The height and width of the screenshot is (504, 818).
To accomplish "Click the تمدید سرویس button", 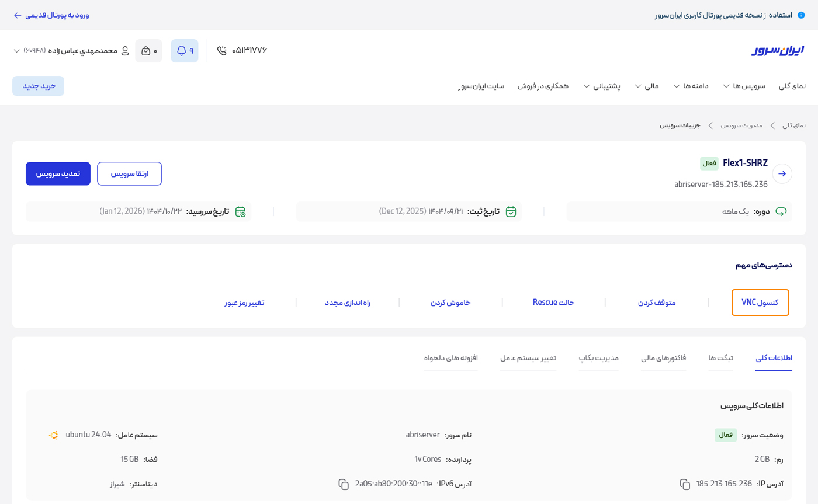I will pos(58,174).
